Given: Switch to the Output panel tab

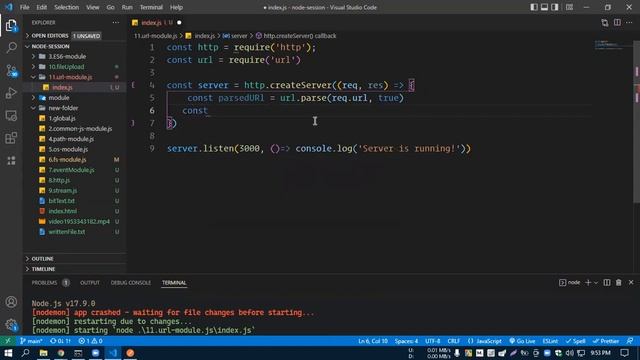Looking at the screenshot, I should pyautogui.click(x=90, y=282).
